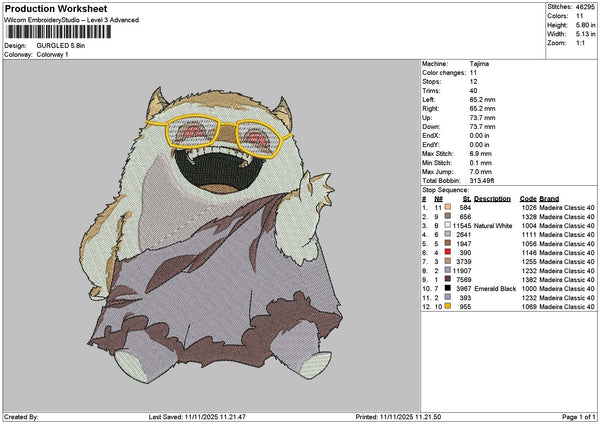Click the 'Last Saved: 11/11/2025 11.21.47' text
The height and width of the screenshot is (424, 600).
(197, 417)
